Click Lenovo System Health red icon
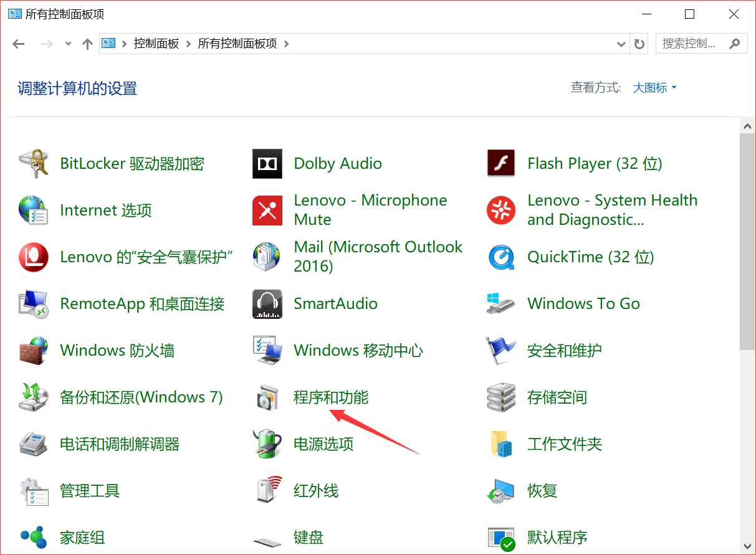 [501, 211]
